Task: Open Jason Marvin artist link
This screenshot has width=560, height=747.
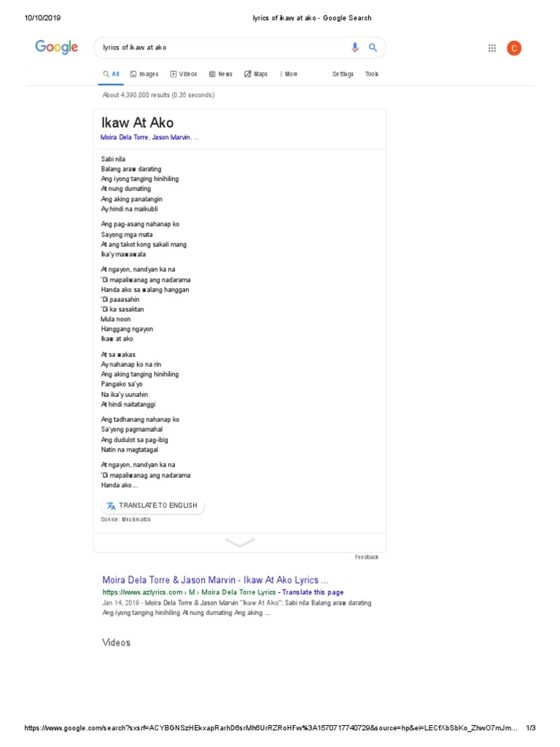Action: coord(171,138)
